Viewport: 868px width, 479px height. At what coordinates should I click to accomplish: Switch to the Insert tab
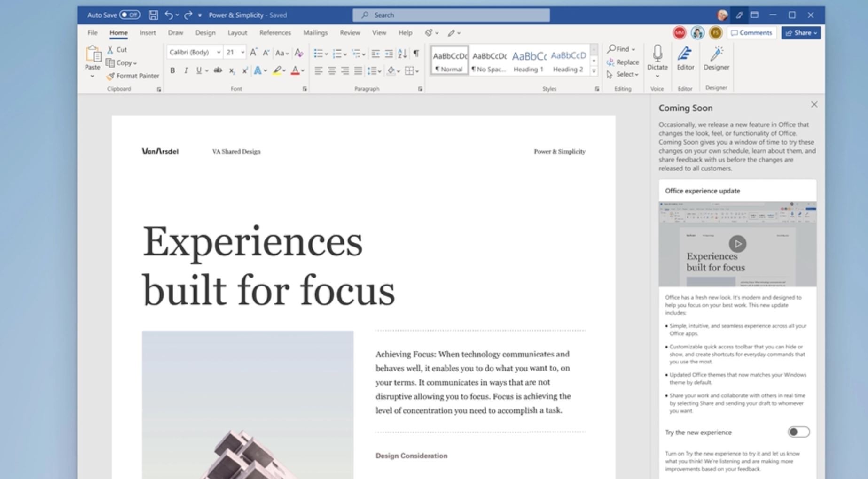[x=148, y=32]
